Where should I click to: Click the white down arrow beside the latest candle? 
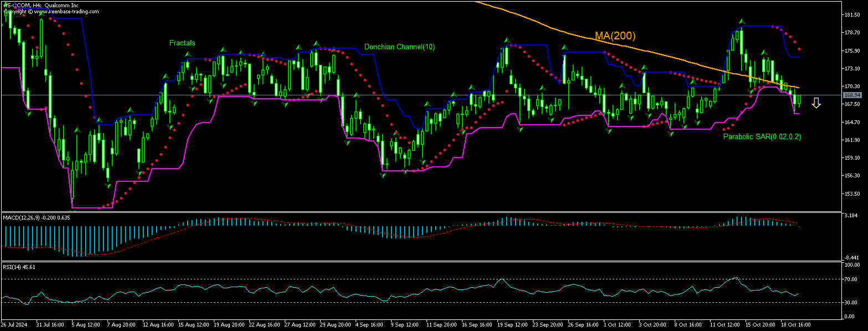[816, 103]
